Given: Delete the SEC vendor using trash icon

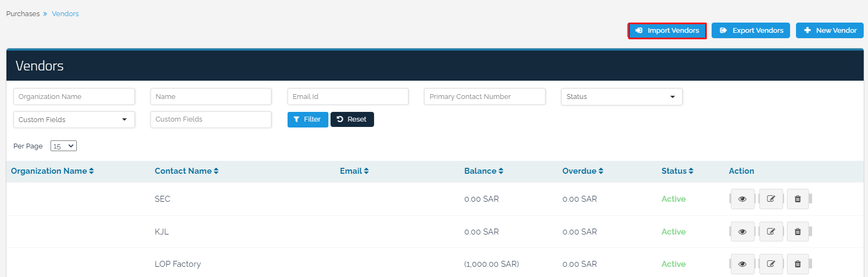Looking at the screenshot, I should (x=798, y=199).
